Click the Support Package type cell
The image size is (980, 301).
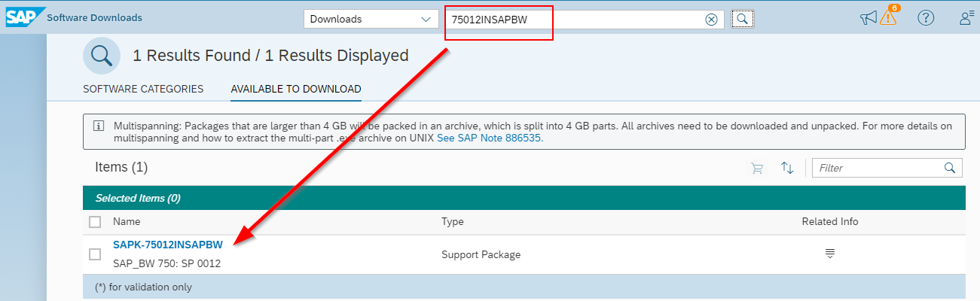pyautogui.click(x=481, y=254)
